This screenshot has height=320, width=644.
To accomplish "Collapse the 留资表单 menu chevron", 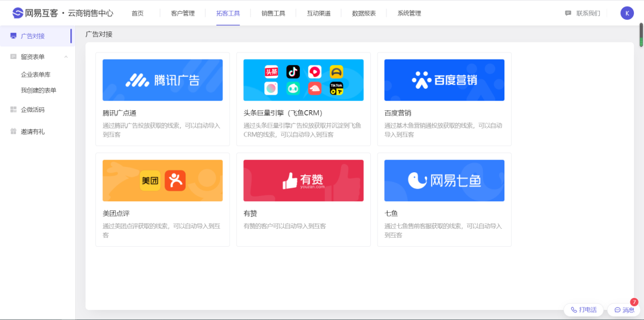I will pos(66,57).
